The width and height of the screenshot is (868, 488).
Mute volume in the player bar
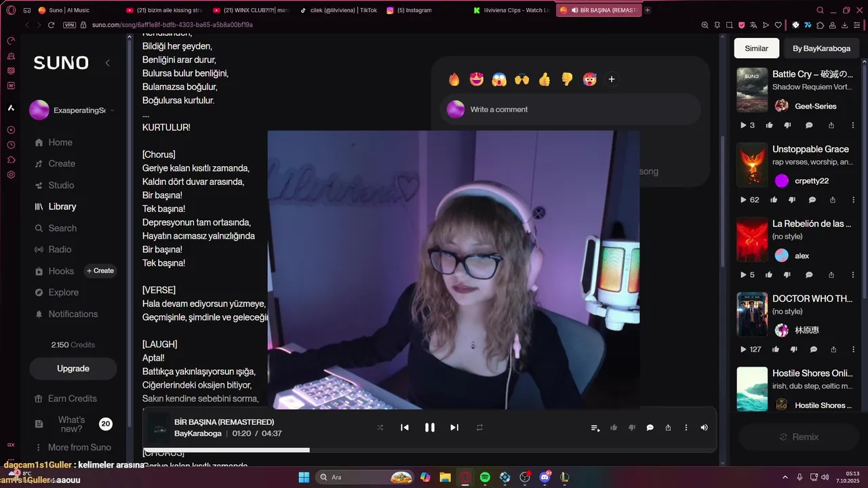tap(704, 427)
